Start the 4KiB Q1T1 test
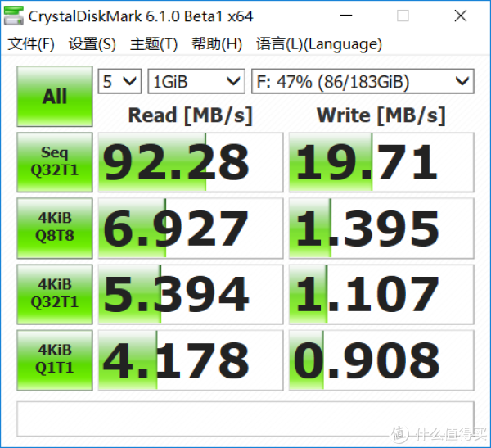Viewport: 491px width, 448px height. click(x=55, y=358)
